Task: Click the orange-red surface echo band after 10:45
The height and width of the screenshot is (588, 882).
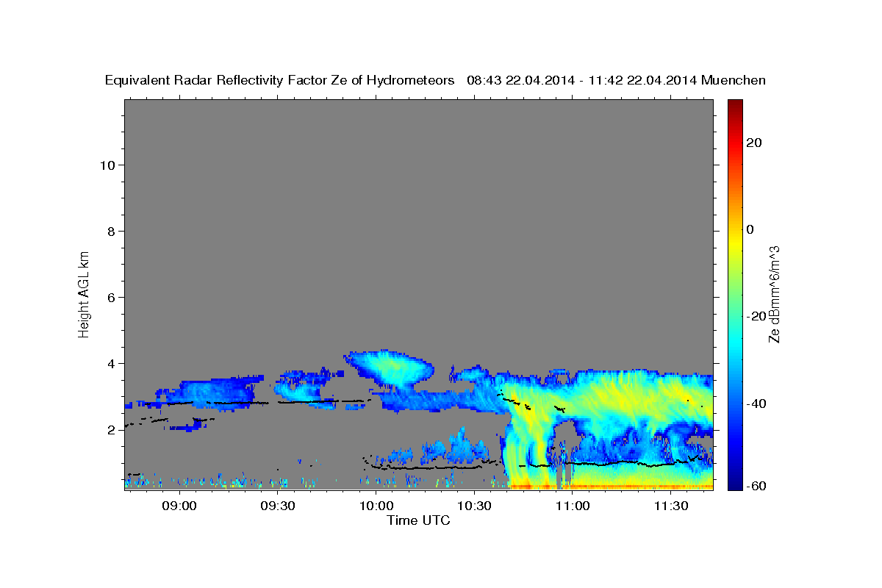Action: coord(610,486)
